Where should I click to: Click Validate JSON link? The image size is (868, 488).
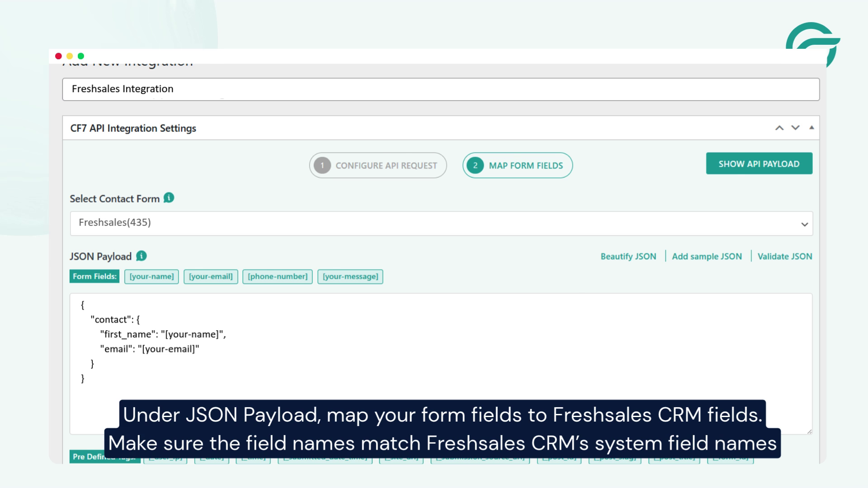(x=785, y=256)
